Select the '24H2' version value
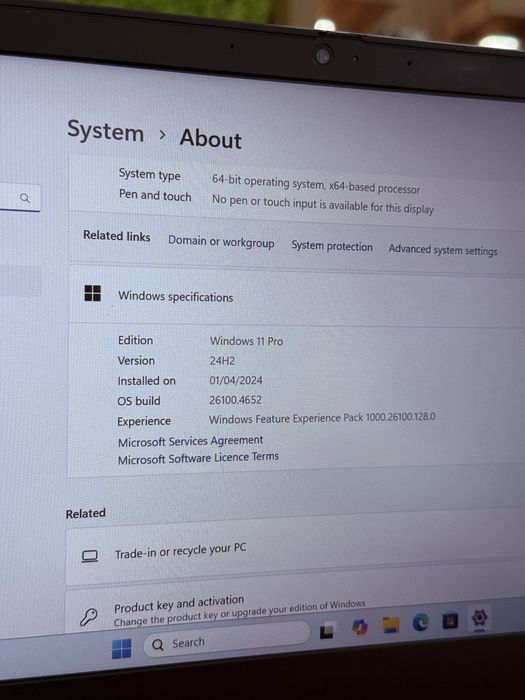Viewport: 525px width, 700px height. [222, 361]
